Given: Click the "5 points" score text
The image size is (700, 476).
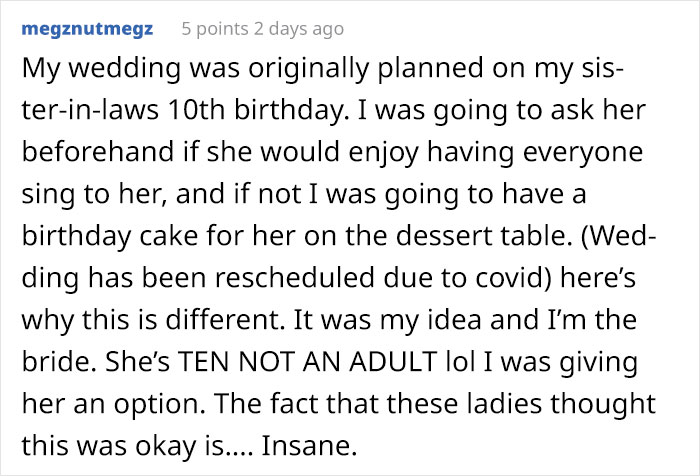Looking at the screenshot, I should click(x=213, y=29).
